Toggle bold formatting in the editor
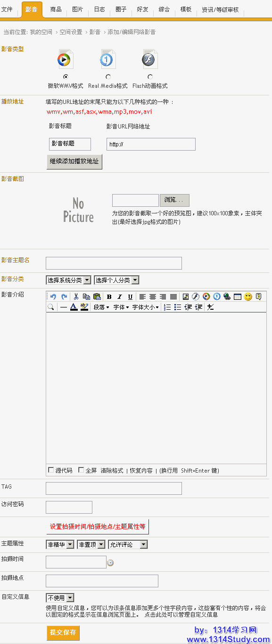 click(109, 297)
